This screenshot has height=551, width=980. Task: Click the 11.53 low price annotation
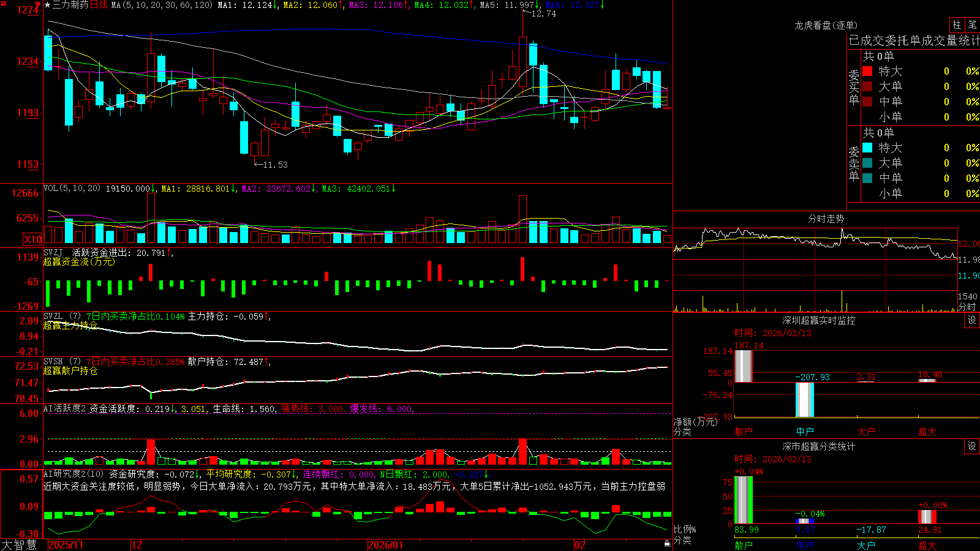274,165
